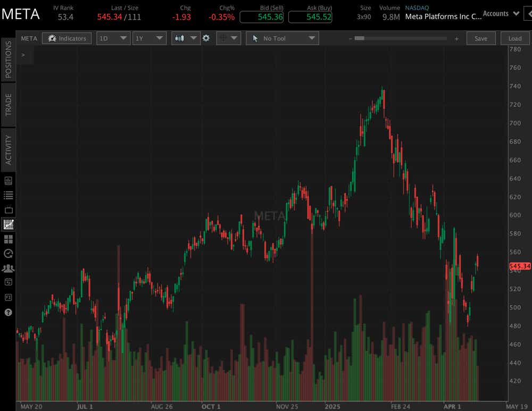Expand the chart legend arrow
The image size is (532, 411).
pos(23,55)
